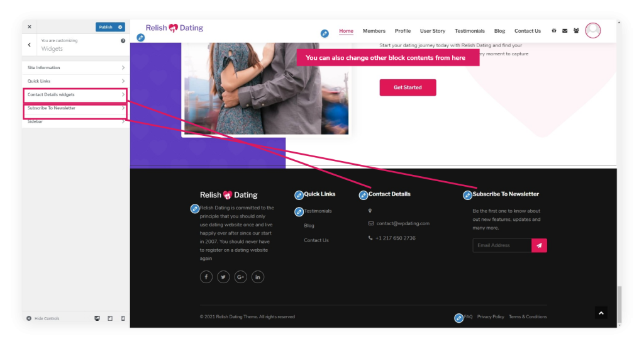644x346 pixels.
Task: Open publish settings gear icon
Action: 120,27
